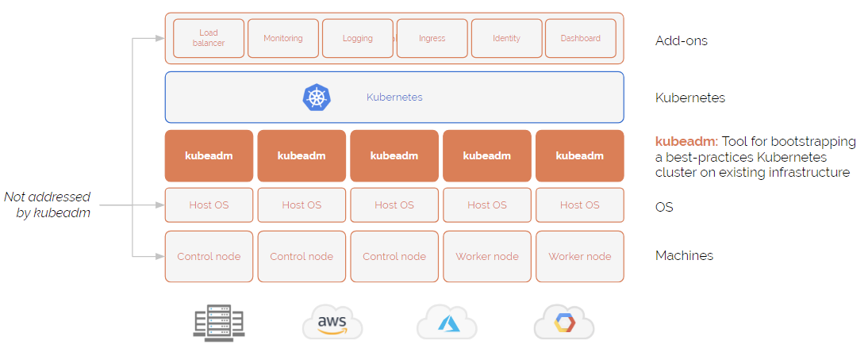Open the Monitoring add-on box
868x348 pixels.
coord(283,38)
